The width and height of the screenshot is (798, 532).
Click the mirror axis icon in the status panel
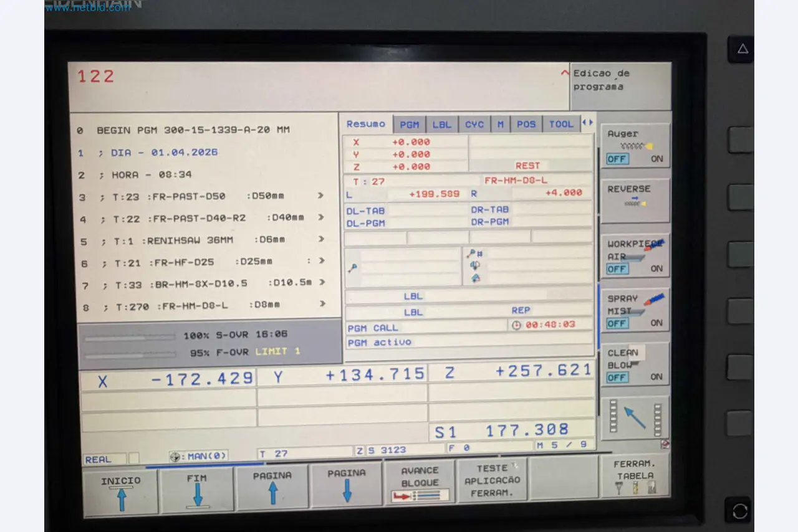tap(475, 265)
